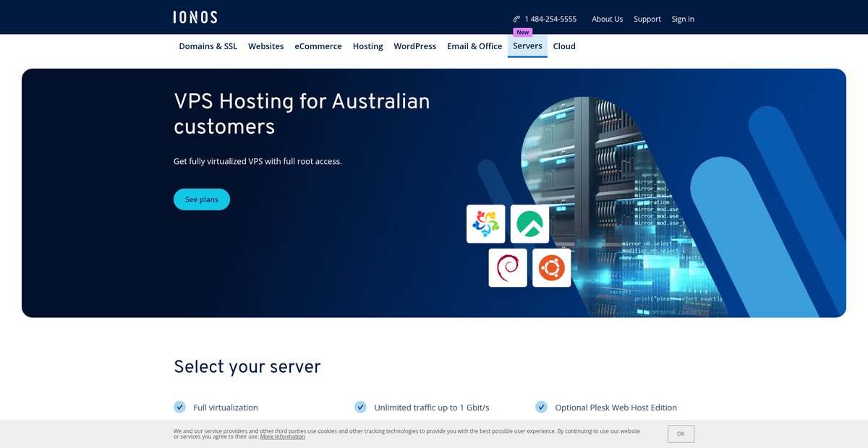The height and width of the screenshot is (448, 868).
Task: Open the Support link
Action: click(x=647, y=20)
